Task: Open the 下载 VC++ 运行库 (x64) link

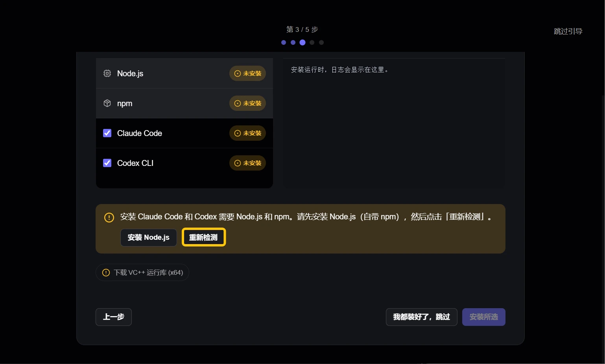Action: [x=142, y=272]
